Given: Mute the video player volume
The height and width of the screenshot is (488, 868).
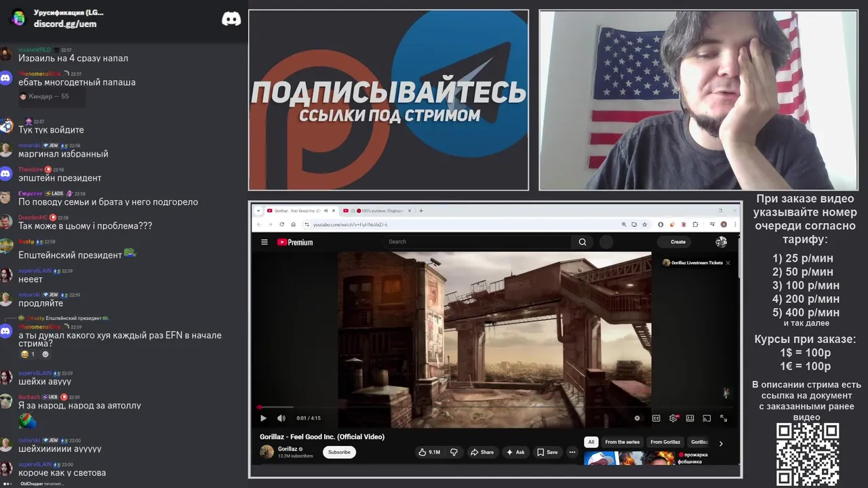Looking at the screenshot, I should coord(281,418).
